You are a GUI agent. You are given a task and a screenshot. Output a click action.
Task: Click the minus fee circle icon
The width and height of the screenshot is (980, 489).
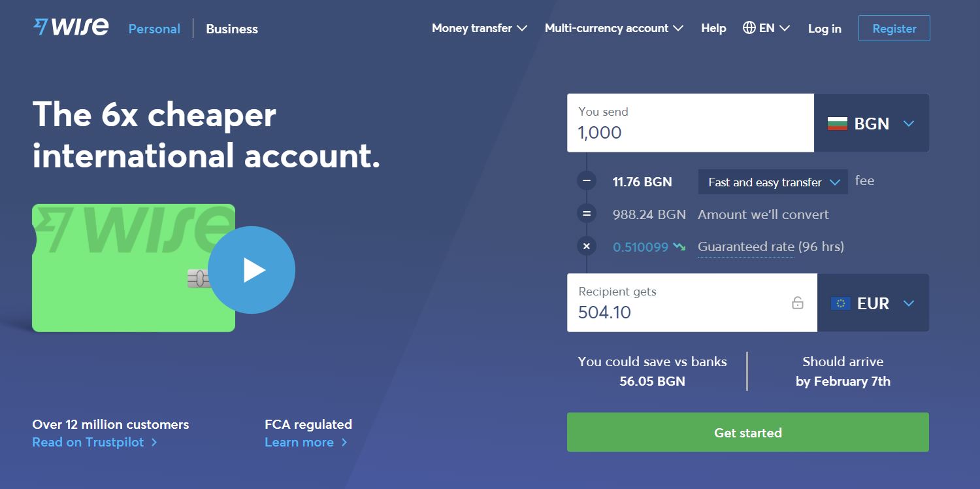pyautogui.click(x=586, y=182)
